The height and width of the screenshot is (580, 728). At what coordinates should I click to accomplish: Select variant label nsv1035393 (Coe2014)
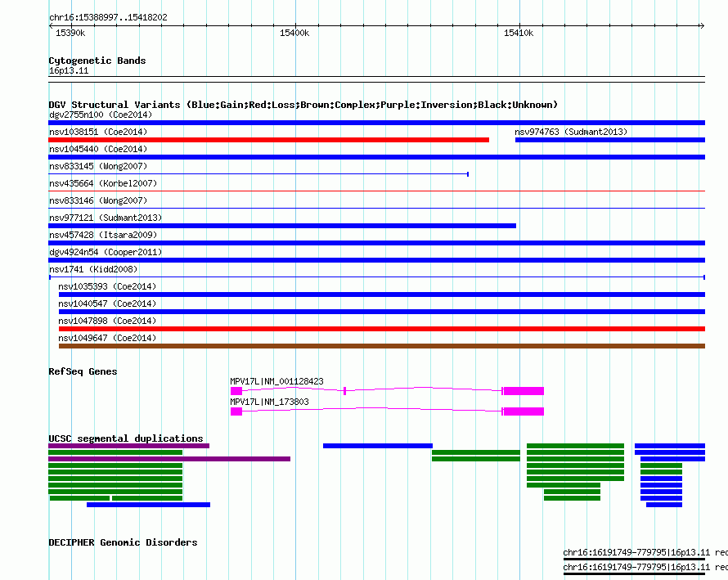(107, 286)
